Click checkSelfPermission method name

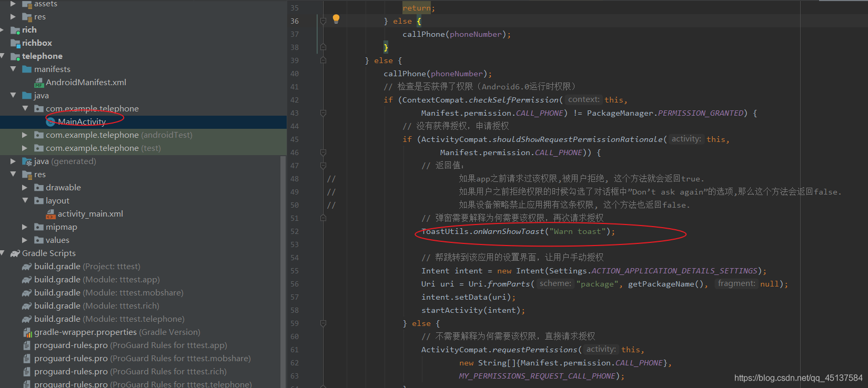pyautogui.click(x=513, y=100)
